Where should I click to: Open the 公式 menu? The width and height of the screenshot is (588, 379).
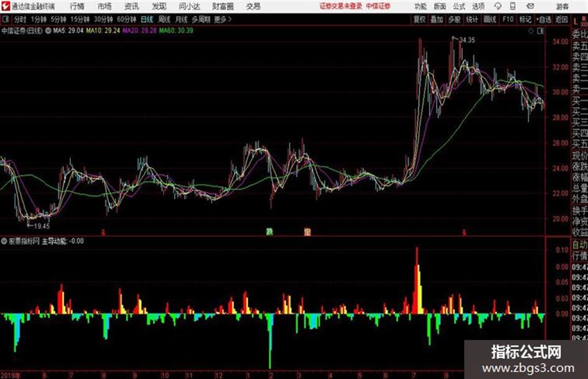pyautogui.click(x=459, y=6)
